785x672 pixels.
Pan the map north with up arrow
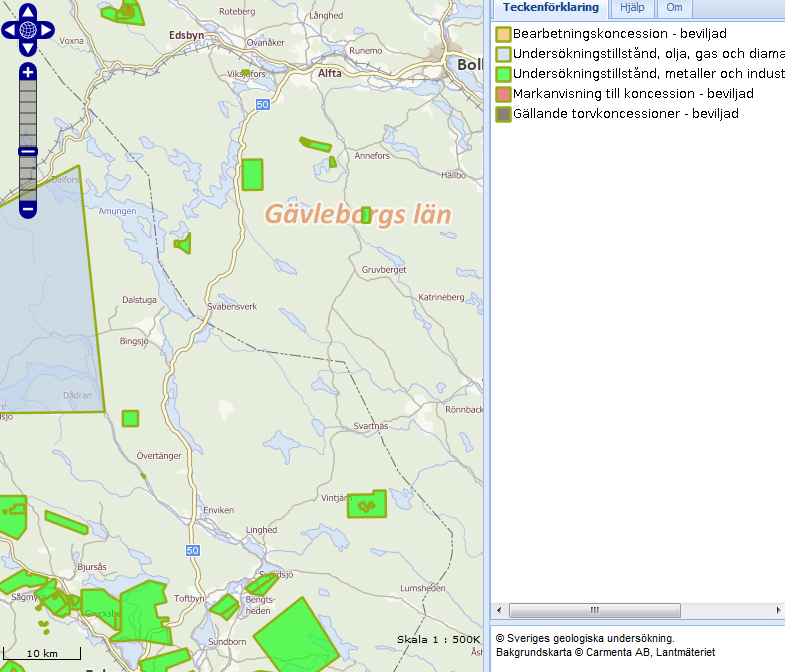point(28,13)
